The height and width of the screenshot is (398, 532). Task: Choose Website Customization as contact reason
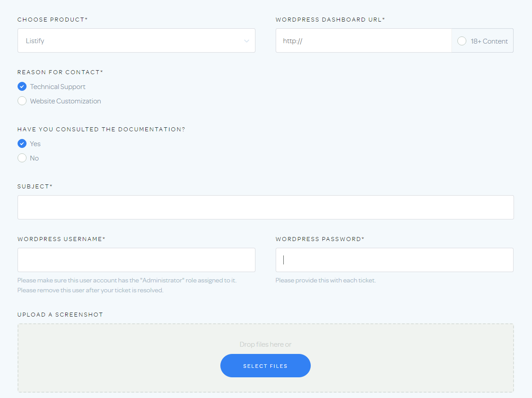[22, 101]
